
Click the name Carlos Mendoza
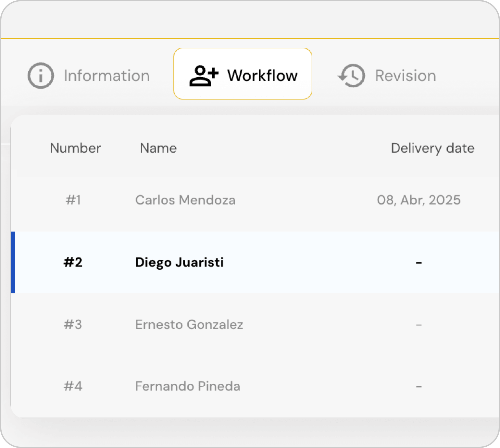pos(185,200)
